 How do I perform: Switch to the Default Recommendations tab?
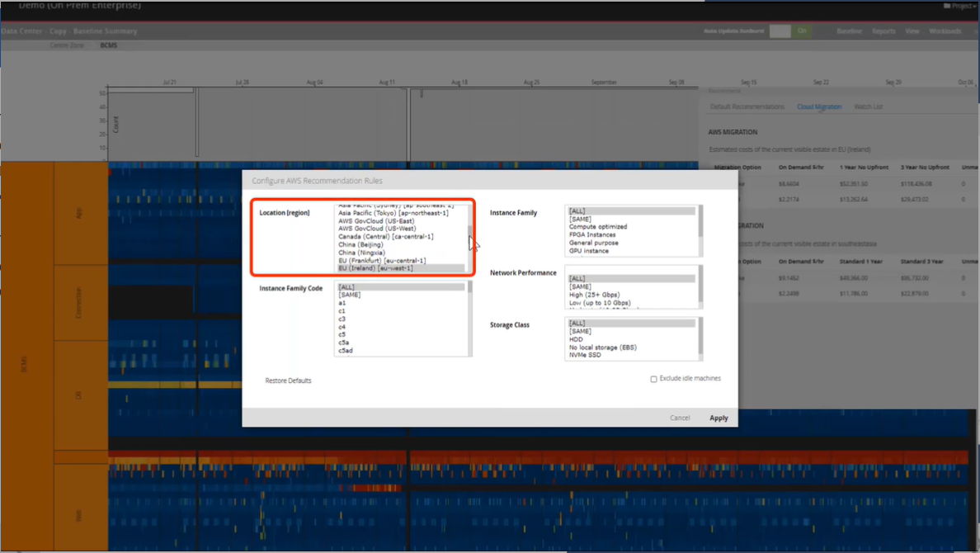tap(747, 107)
